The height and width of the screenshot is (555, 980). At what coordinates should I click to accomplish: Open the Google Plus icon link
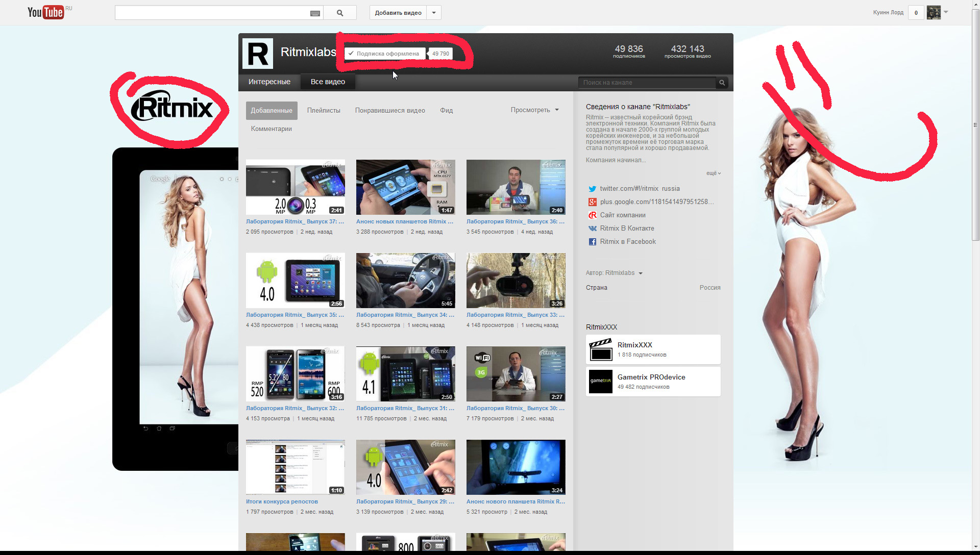pyautogui.click(x=592, y=202)
